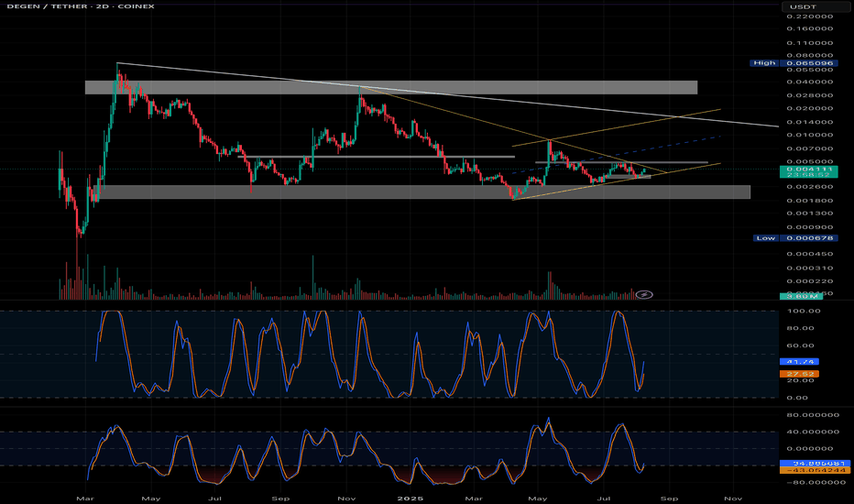The image size is (854, 504).
Task: Click the 100.00 stochastic scale label
Action: pyautogui.click(x=804, y=312)
